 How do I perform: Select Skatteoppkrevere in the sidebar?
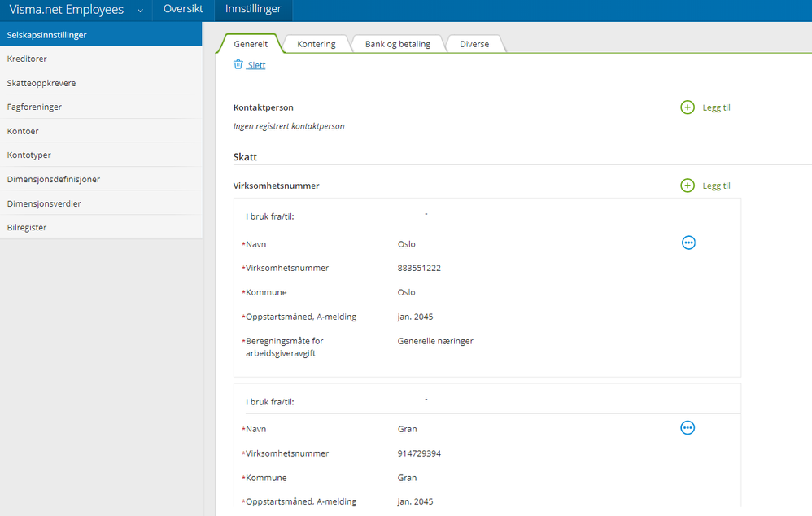point(41,83)
